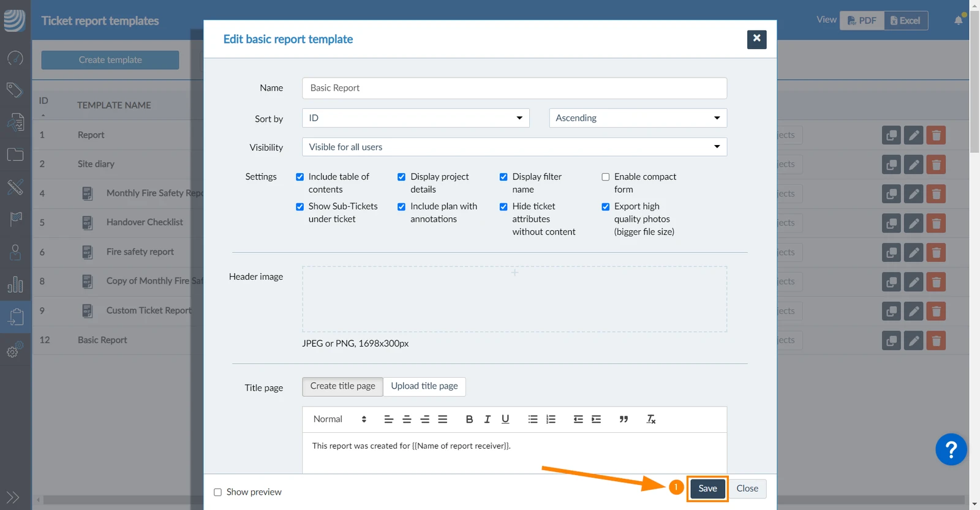Save the basic report template

click(707, 489)
